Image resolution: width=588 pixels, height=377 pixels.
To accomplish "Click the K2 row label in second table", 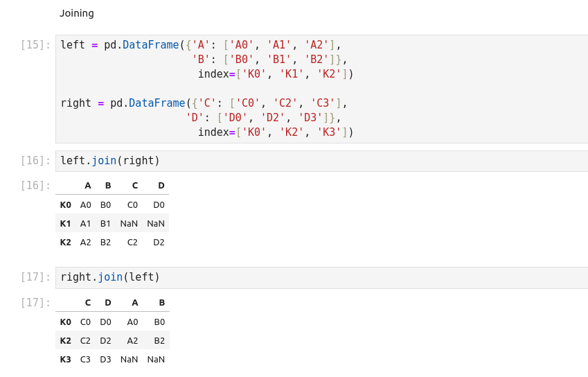I will (x=66, y=340).
